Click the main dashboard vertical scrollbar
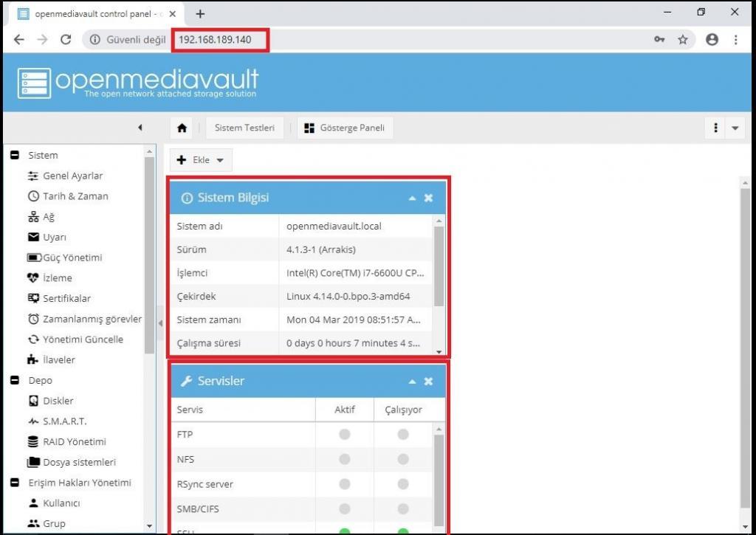Viewport: 756px width, 535px height. tap(746, 348)
